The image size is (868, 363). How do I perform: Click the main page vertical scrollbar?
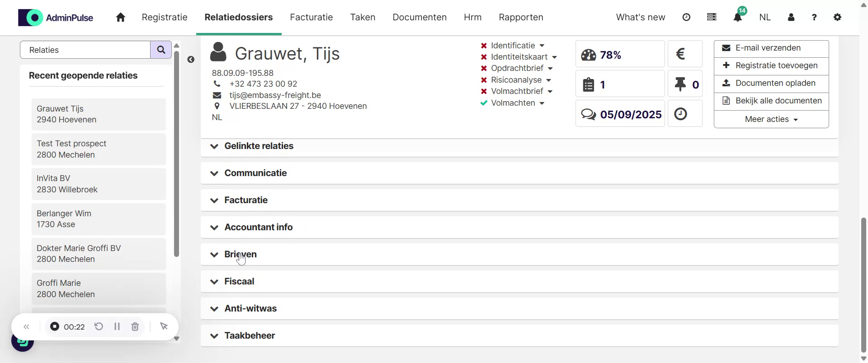863,284
